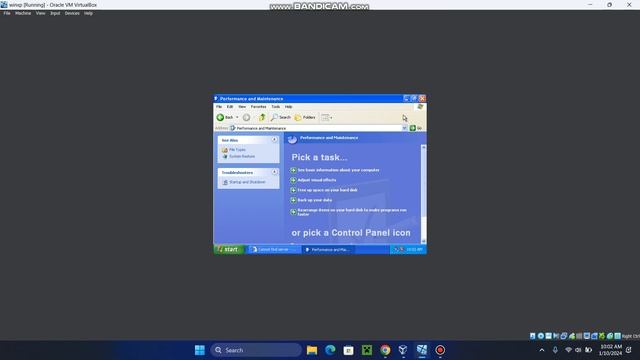Select 'Adjust visual effects' task
640x360 pixels.
pos(317,180)
